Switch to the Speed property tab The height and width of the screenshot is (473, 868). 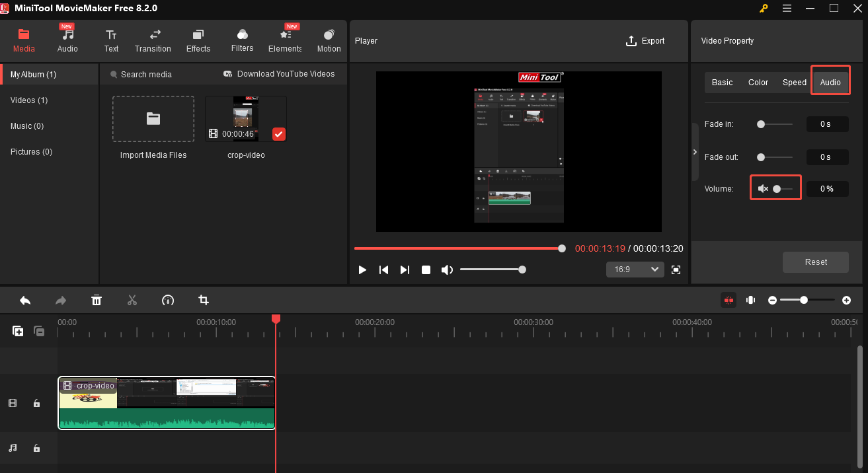point(794,83)
